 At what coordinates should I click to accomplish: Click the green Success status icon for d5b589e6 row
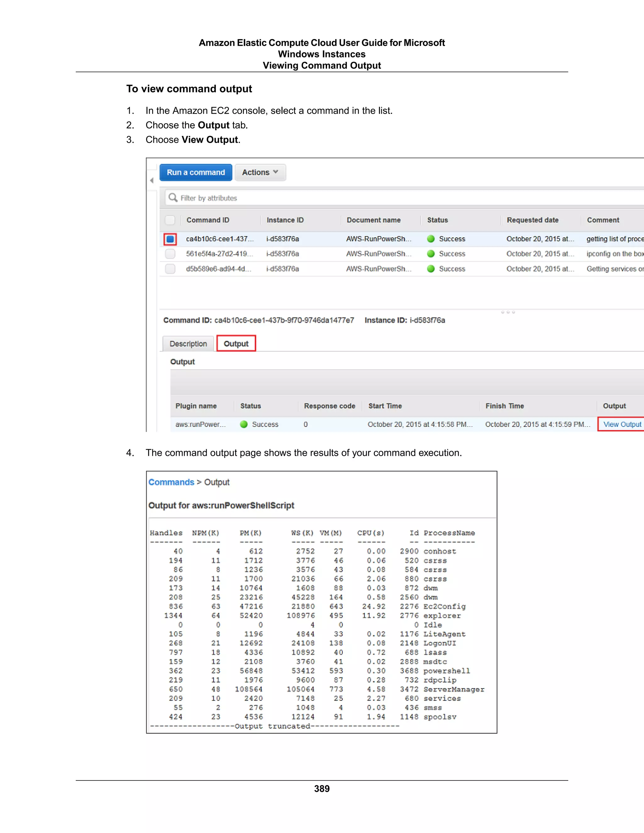pos(431,269)
